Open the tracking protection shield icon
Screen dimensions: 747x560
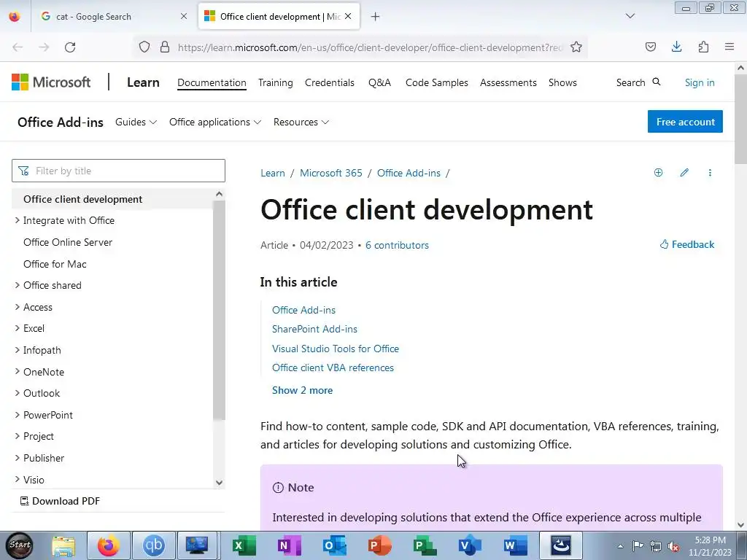[x=144, y=47]
